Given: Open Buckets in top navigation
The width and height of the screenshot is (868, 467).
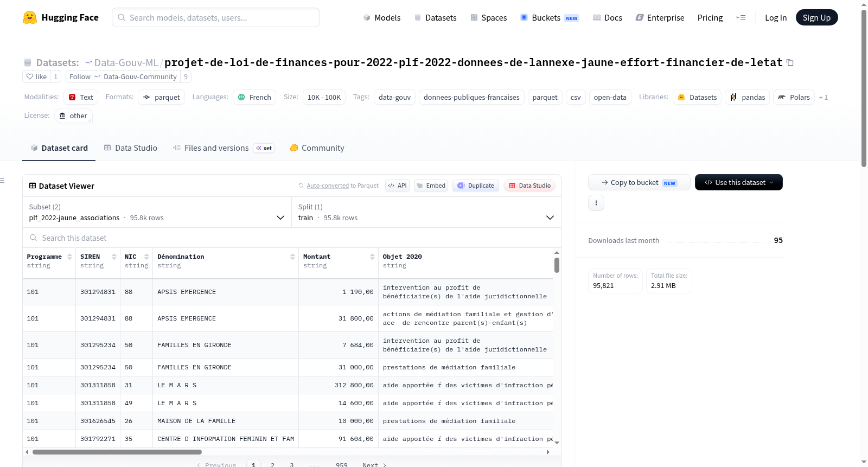Looking at the screenshot, I should (550, 18).
